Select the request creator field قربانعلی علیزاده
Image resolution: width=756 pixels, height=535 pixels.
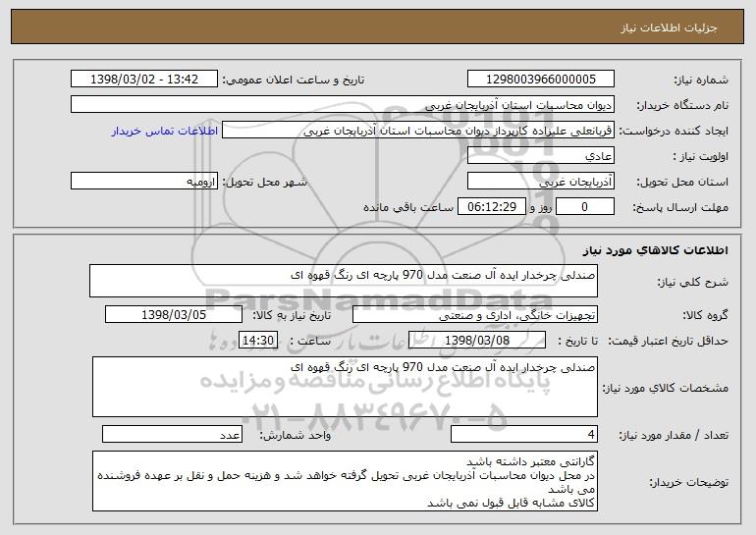tap(418, 131)
